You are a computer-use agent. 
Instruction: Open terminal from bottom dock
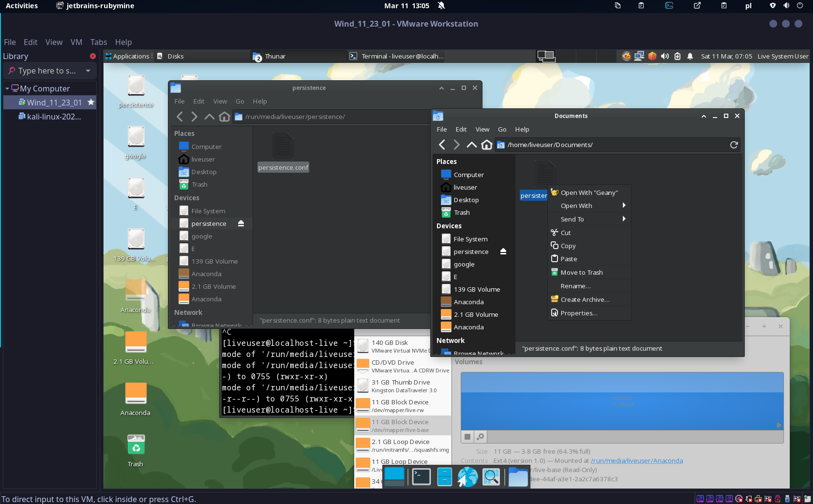click(x=422, y=477)
